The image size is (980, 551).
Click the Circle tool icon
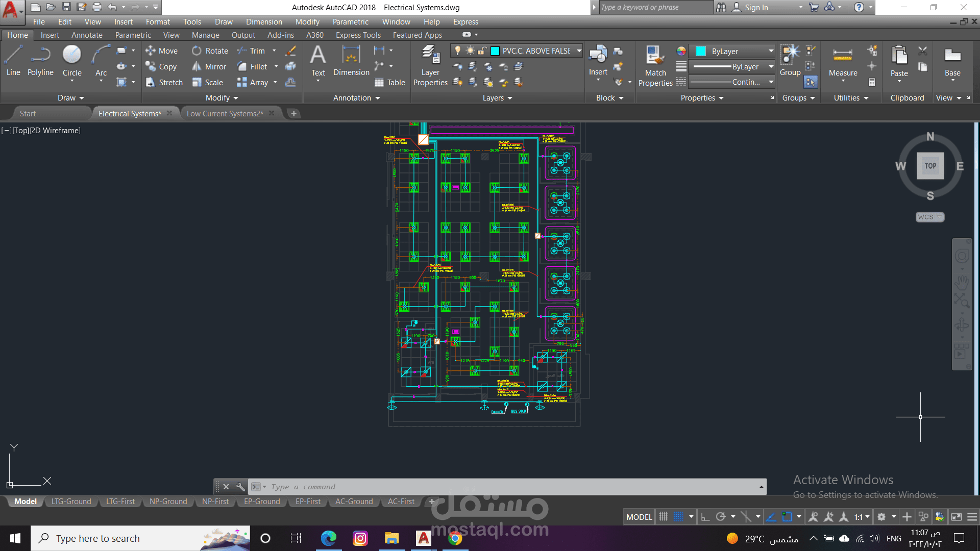(72, 54)
